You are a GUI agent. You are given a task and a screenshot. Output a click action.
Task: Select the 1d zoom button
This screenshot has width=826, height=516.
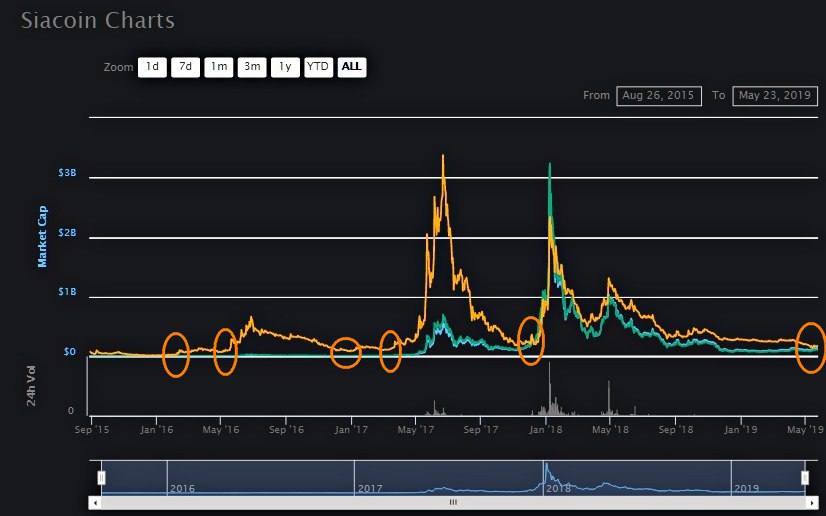point(152,67)
